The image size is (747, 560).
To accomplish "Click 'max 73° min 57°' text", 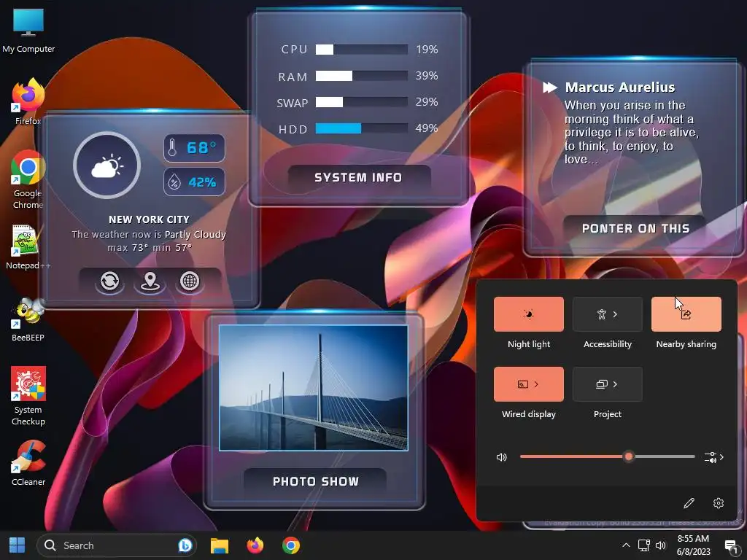I will click(x=150, y=248).
